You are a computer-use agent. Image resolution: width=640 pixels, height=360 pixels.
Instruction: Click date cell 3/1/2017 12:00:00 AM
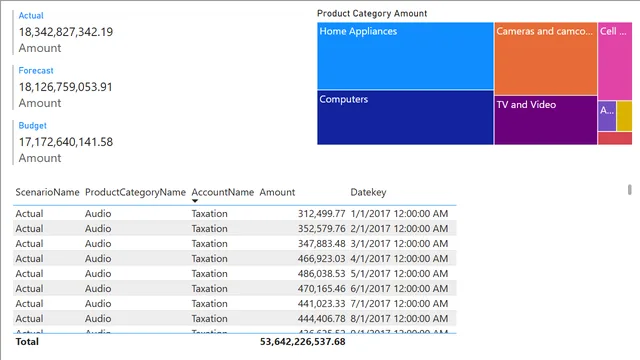(x=399, y=244)
